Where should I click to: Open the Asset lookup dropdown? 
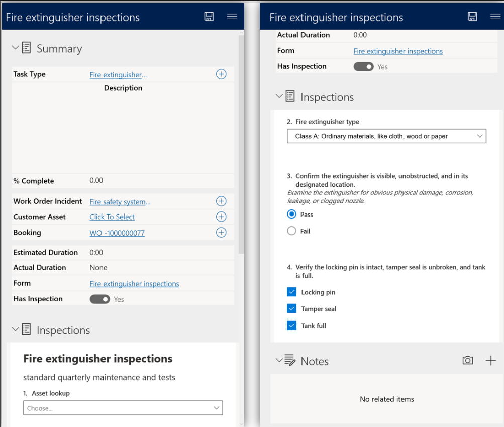click(123, 408)
